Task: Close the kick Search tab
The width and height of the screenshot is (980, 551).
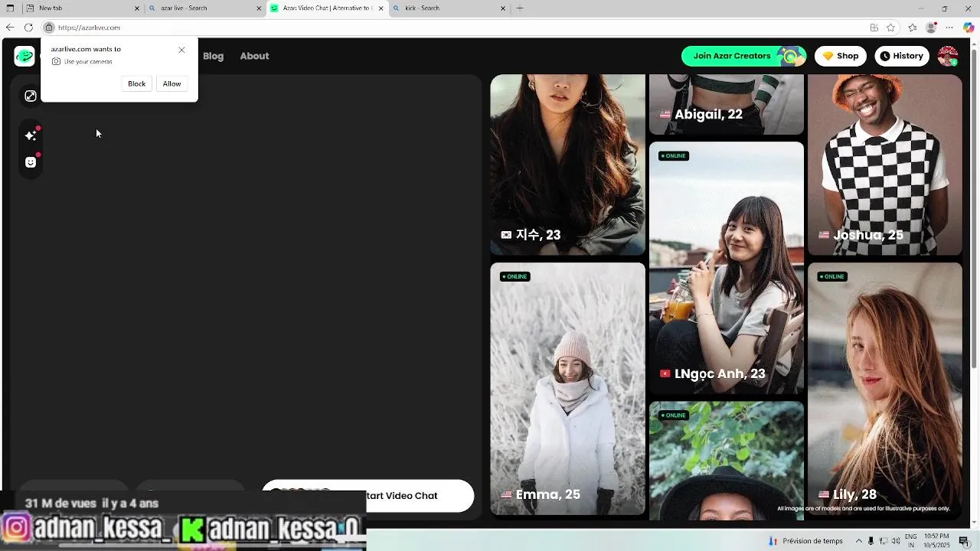Action: coord(503,8)
